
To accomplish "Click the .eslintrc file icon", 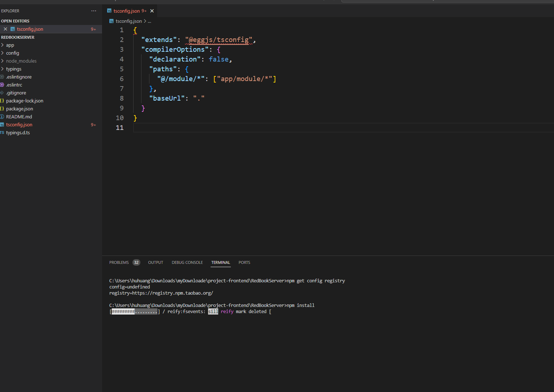I will [2, 85].
